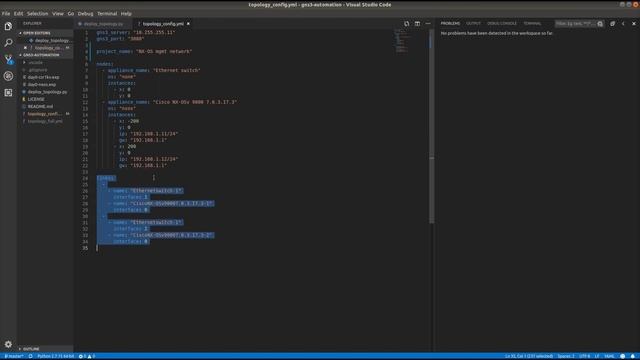Click the Spaces indentation setting in status bar

pyautogui.click(x=566, y=356)
